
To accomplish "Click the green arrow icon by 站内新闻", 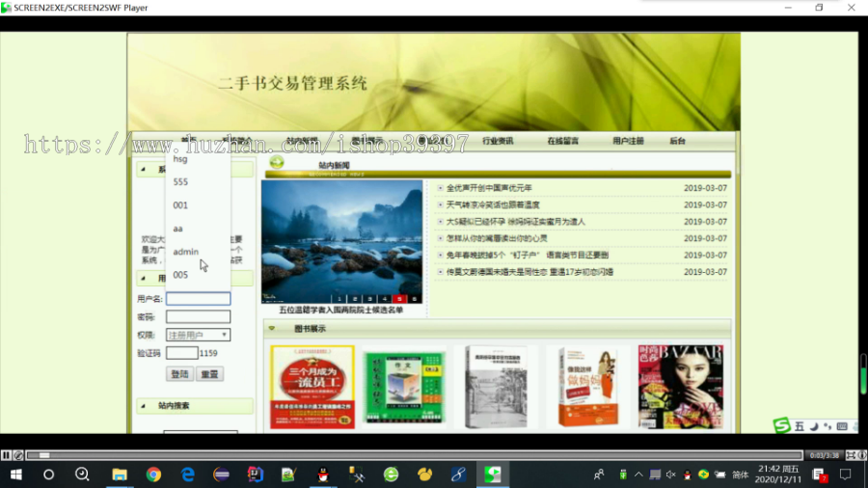I will click(x=277, y=163).
